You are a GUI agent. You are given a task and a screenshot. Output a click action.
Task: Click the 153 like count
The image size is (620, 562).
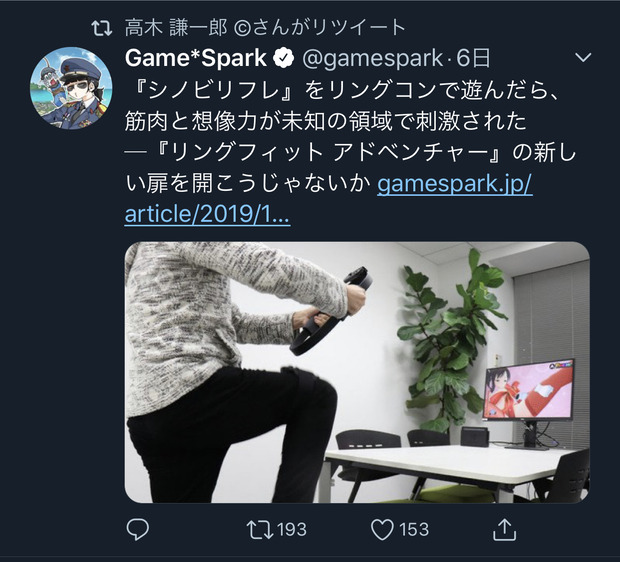coord(414,530)
